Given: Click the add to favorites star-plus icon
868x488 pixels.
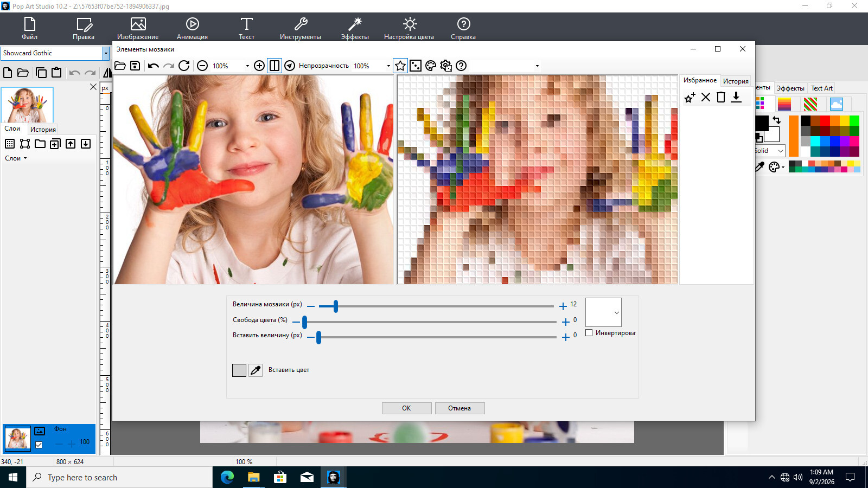Looking at the screenshot, I should [690, 98].
